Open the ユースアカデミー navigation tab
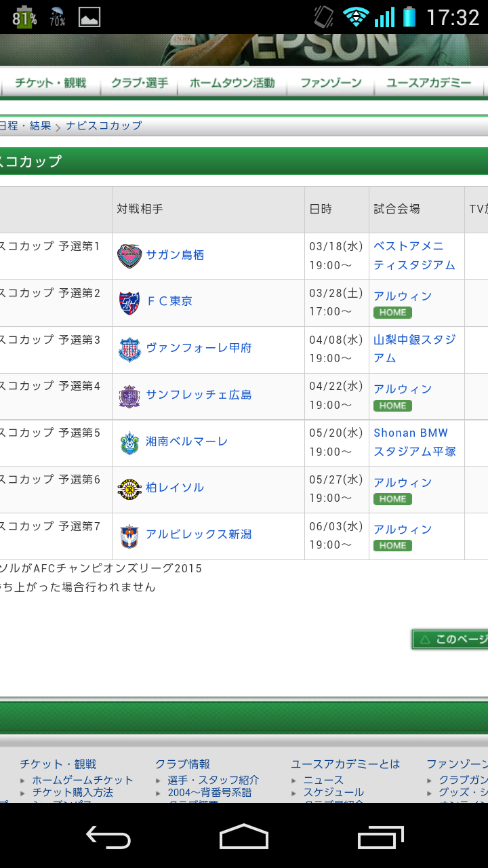488x868 pixels. pos(428,83)
